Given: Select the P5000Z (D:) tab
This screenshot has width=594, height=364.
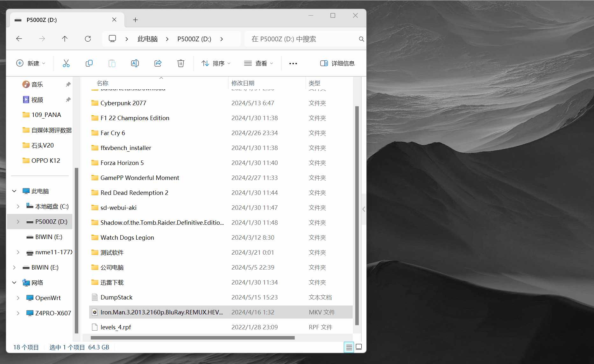Looking at the screenshot, I should pyautogui.click(x=67, y=20).
